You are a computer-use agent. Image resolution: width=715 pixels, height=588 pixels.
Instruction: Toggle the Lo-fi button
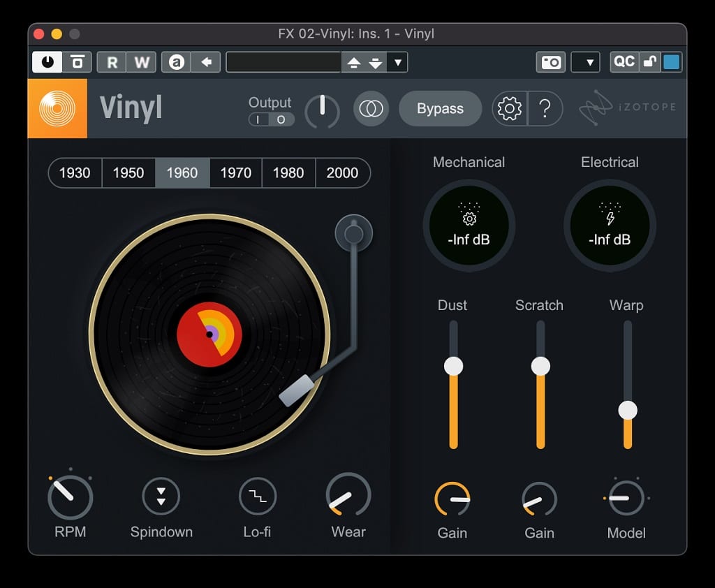pos(258,496)
